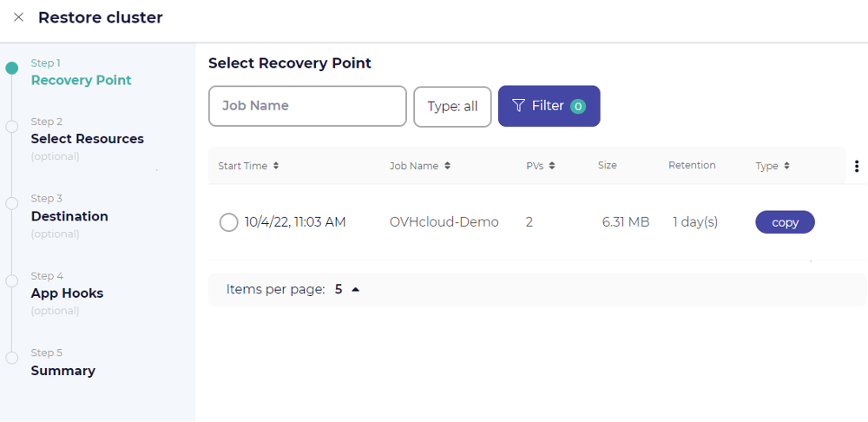Select the 10/4/22, 11:03 AM recovery point

[x=229, y=222]
